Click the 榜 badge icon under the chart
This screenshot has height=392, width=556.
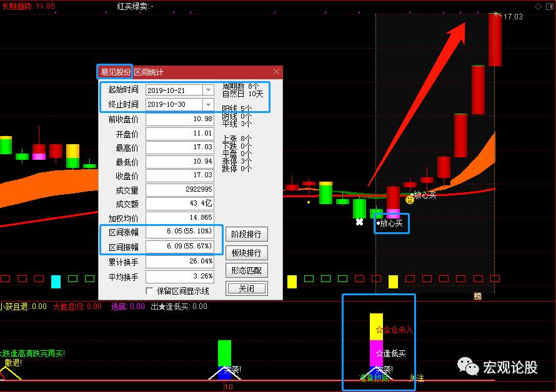pyautogui.click(x=478, y=296)
